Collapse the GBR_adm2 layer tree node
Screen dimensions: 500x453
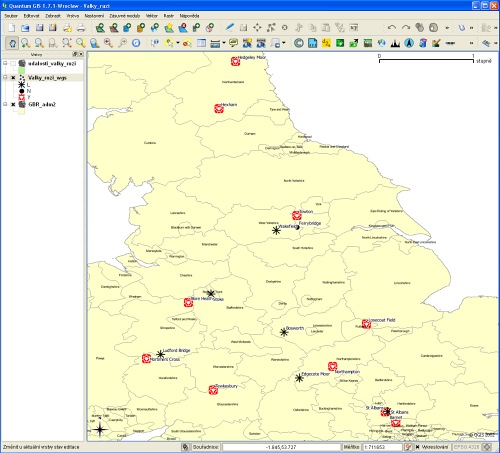tap(5, 104)
